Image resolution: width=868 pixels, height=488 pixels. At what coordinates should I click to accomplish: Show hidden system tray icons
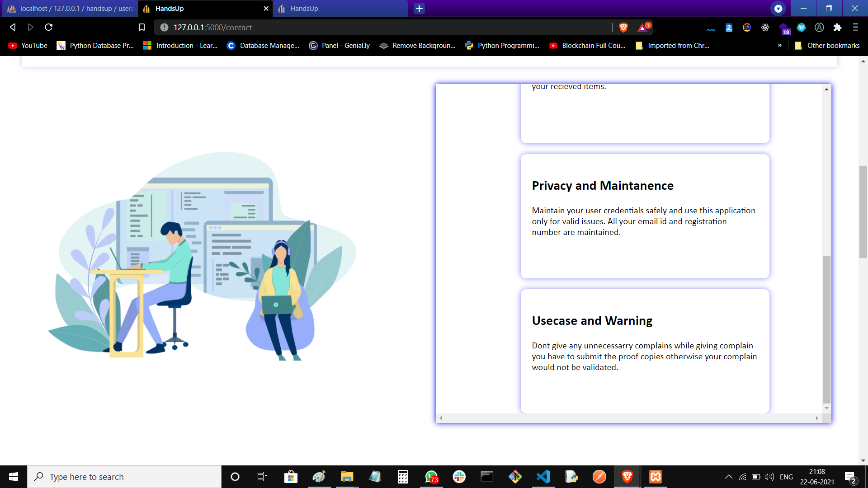[x=728, y=477]
